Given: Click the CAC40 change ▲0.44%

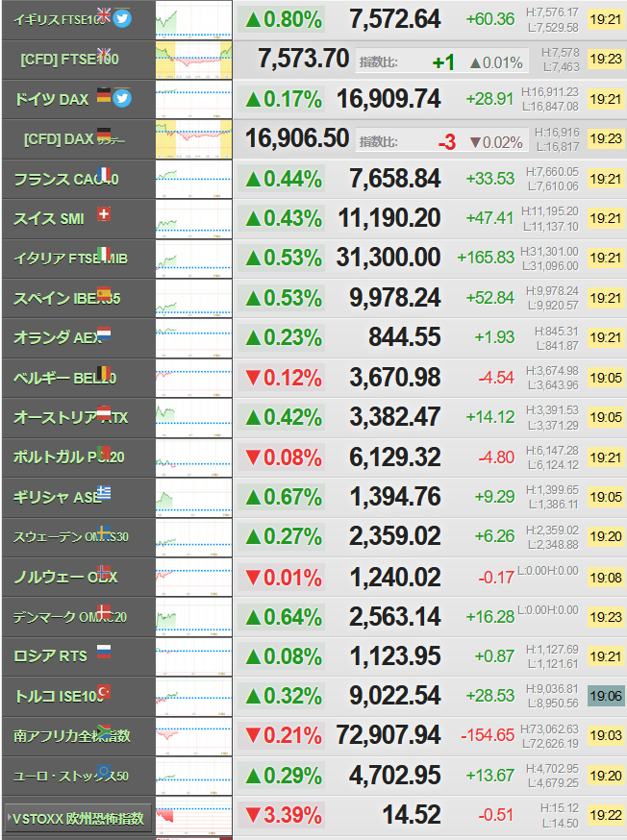Looking at the screenshot, I should tap(284, 180).
